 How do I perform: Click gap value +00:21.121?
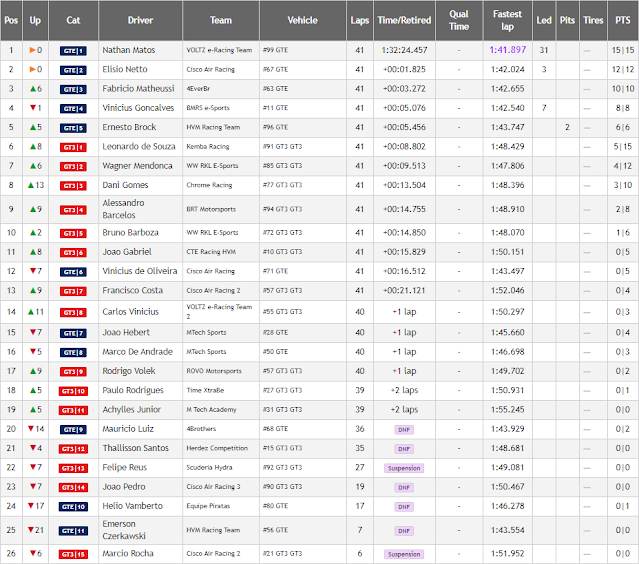coord(404,291)
